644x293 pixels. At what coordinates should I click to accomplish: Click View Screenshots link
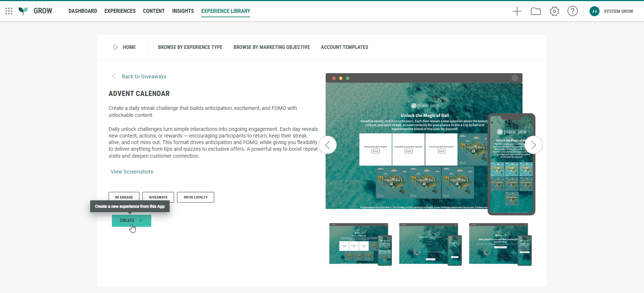pyautogui.click(x=132, y=172)
